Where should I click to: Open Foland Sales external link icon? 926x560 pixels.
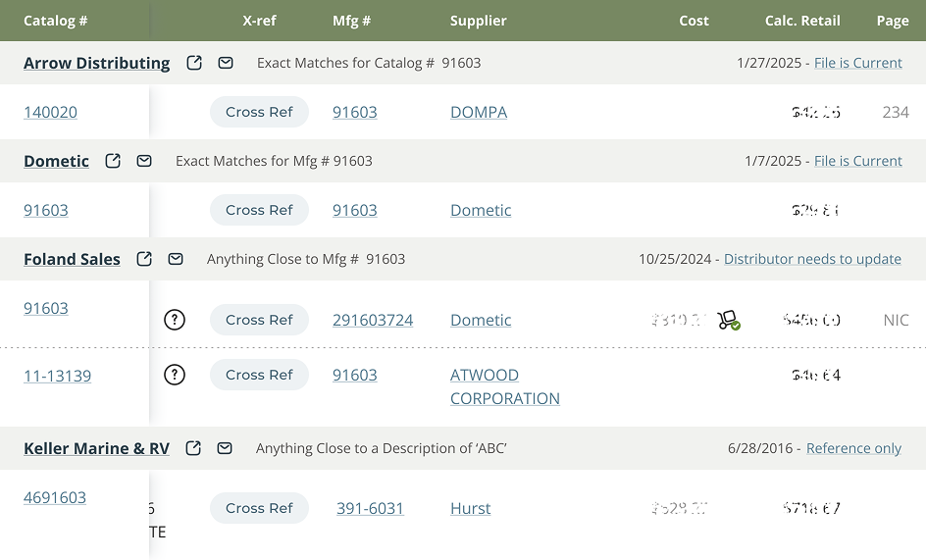[144, 259]
